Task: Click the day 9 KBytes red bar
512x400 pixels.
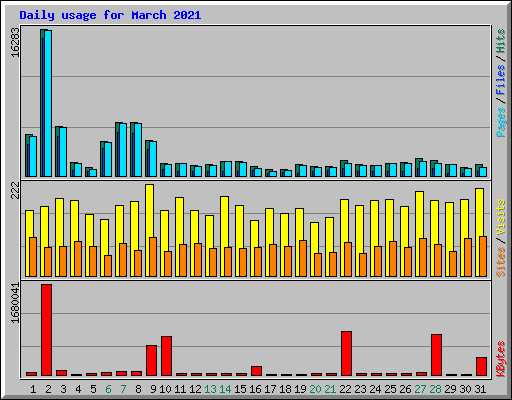Action: click(151, 360)
